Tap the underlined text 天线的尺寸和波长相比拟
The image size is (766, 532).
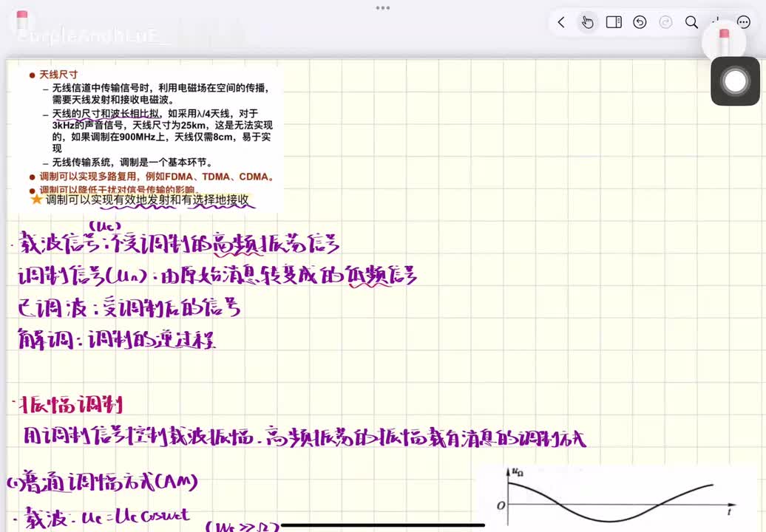coord(106,114)
